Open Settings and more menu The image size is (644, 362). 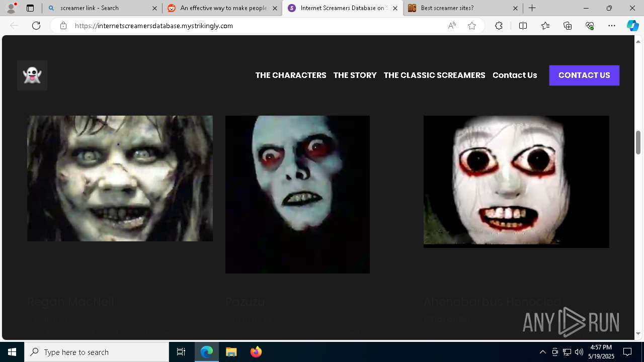(x=612, y=26)
